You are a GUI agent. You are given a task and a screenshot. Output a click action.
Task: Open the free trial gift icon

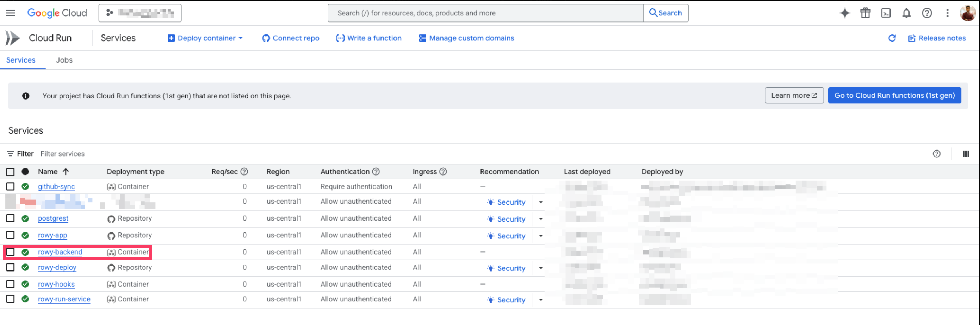[x=865, y=13]
